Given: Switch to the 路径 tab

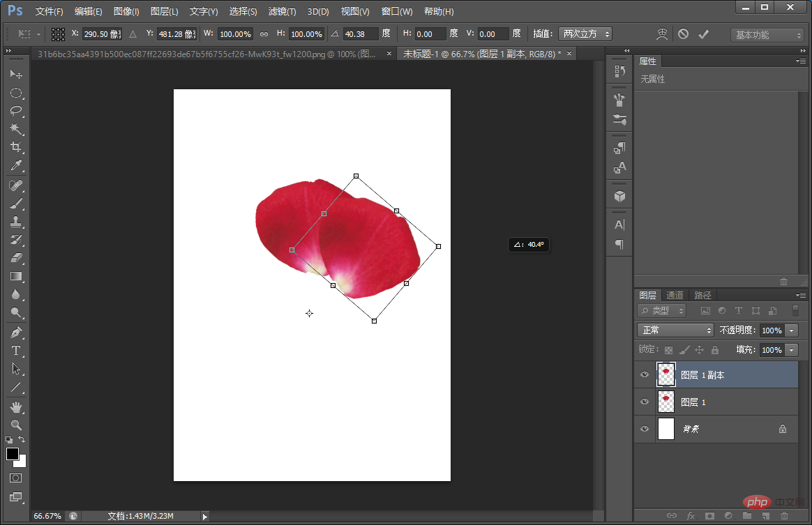Looking at the screenshot, I should click(702, 295).
